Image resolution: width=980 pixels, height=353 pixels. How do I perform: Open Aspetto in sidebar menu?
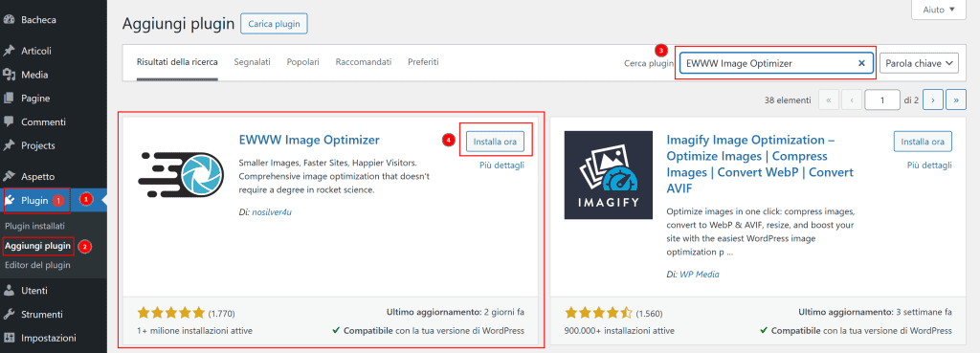click(38, 177)
